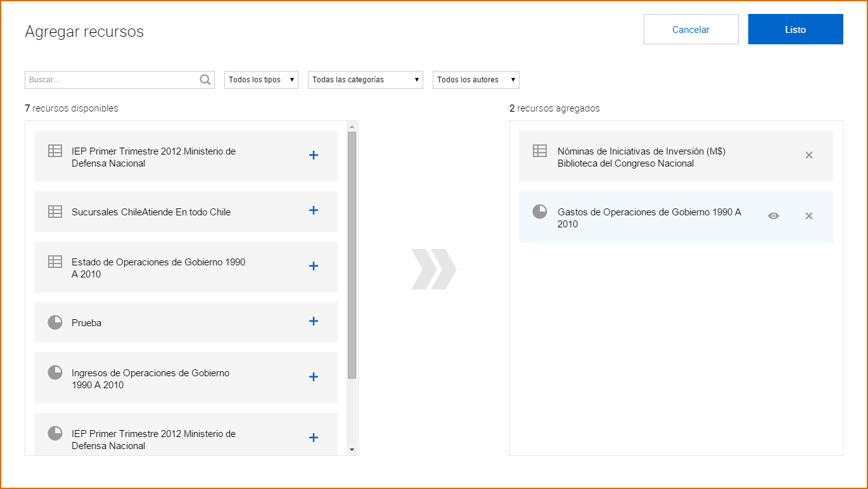This screenshot has height=489, width=868.
Task: Click the scrollbar down arrow
Action: [352, 450]
